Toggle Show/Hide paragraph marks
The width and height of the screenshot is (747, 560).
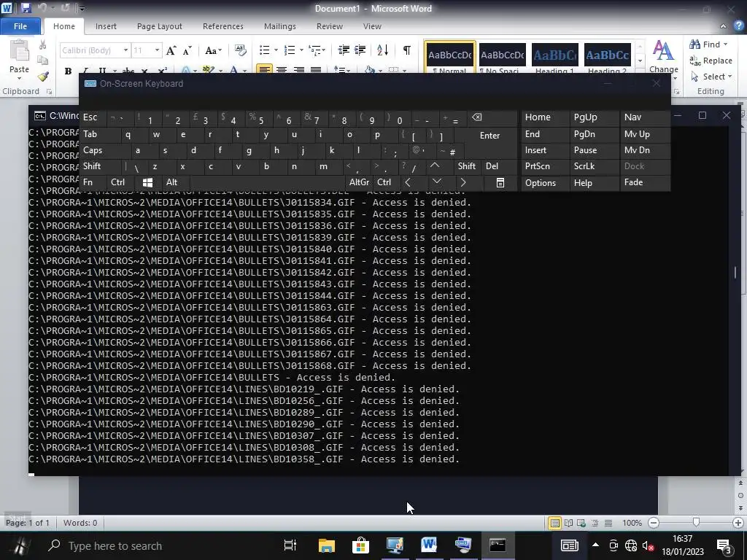[407, 50]
